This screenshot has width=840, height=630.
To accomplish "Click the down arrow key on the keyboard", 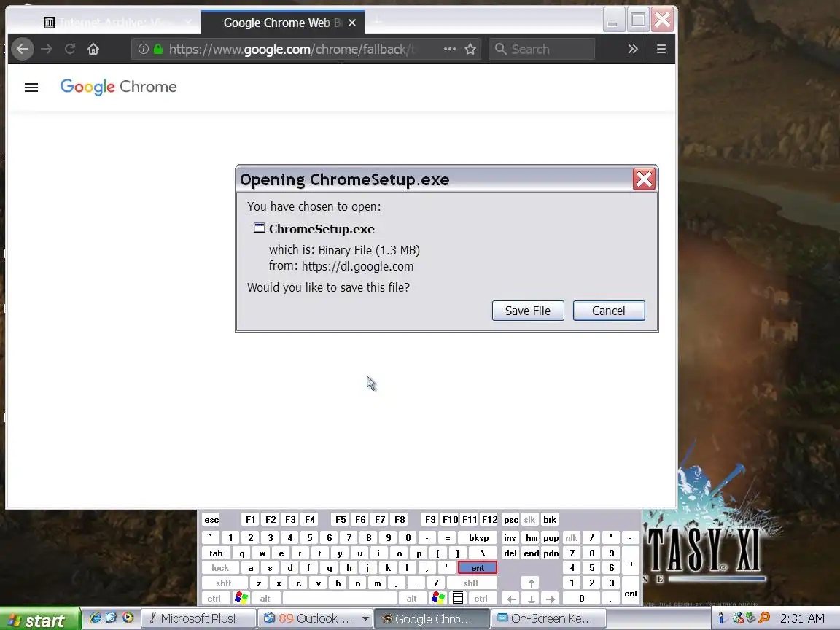I will (x=531, y=599).
